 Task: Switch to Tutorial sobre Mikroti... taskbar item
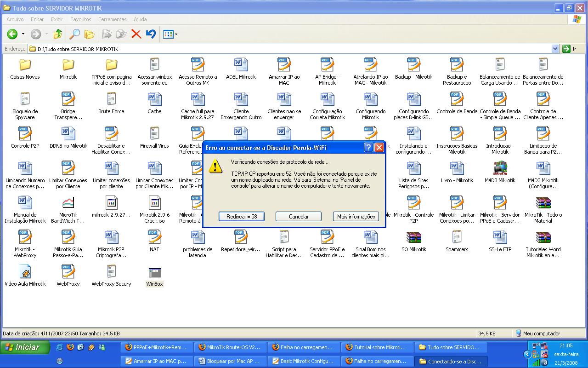pos(377,347)
